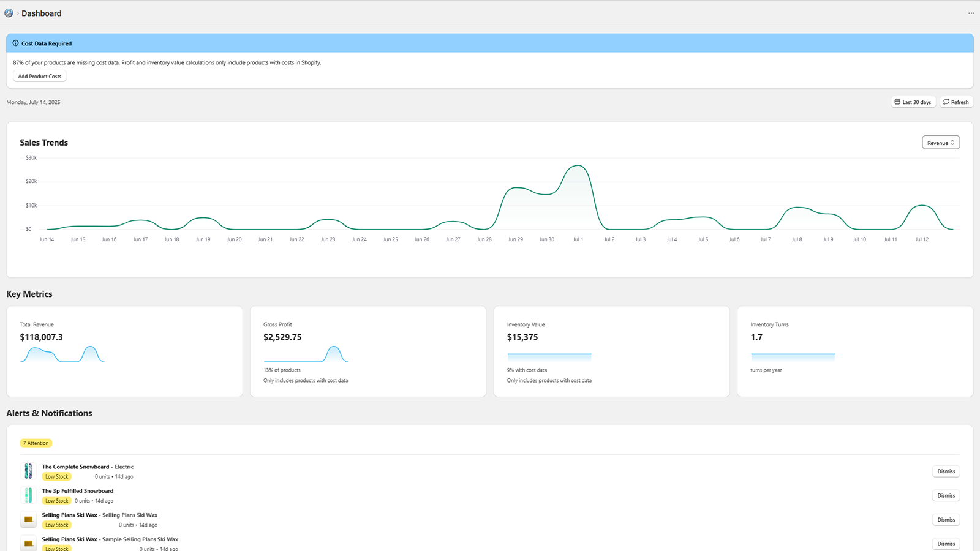Viewport: 980px width, 551px height.
Task: Click the Jul 1 peak on sales chart
Action: click(578, 167)
